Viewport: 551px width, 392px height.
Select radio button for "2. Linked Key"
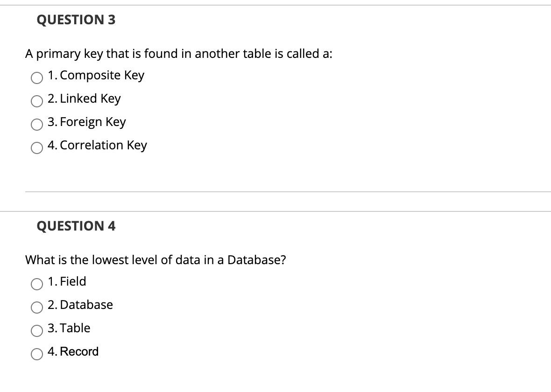coord(36,101)
